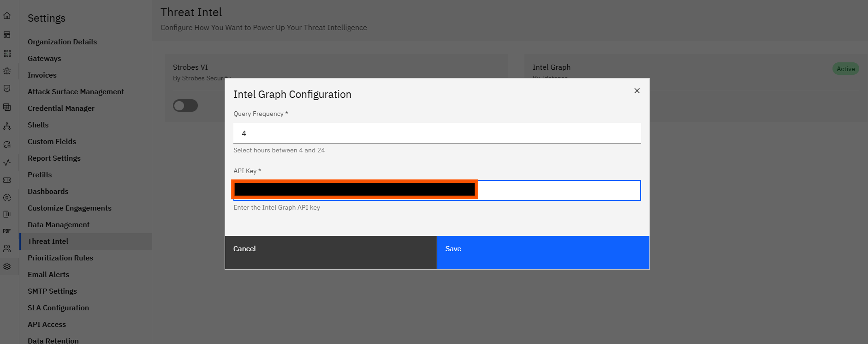Click the users icon in left rail
Image resolution: width=868 pixels, height=344 pixels.
[7, 248]
